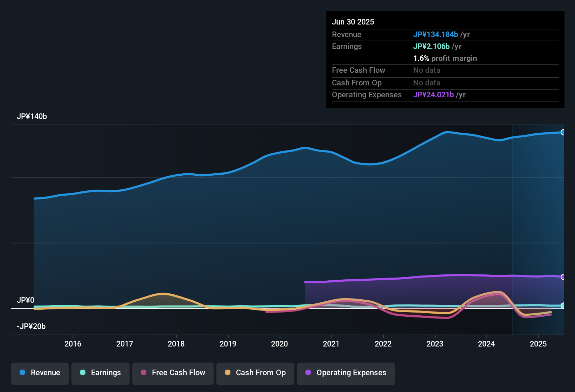This screenshot has width=575, height=392.
Task: Click the Free Cash Flow No data value
Action: pyautogui.click(x=427, y=70)
